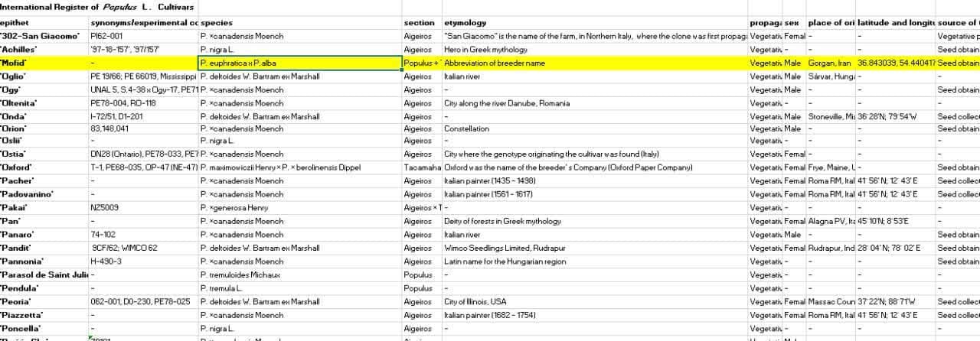Click the "epithet" column header cell

15,23
